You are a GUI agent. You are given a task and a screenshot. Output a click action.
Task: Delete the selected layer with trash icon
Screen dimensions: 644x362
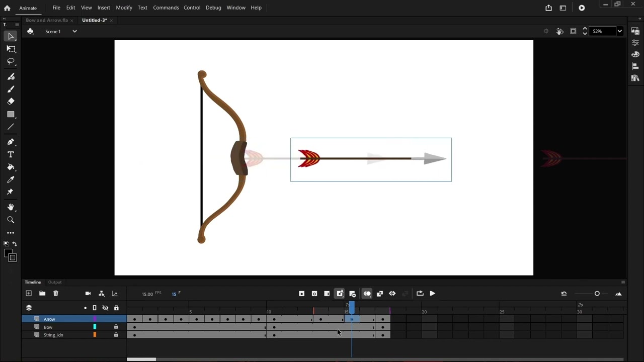(56, 294)
